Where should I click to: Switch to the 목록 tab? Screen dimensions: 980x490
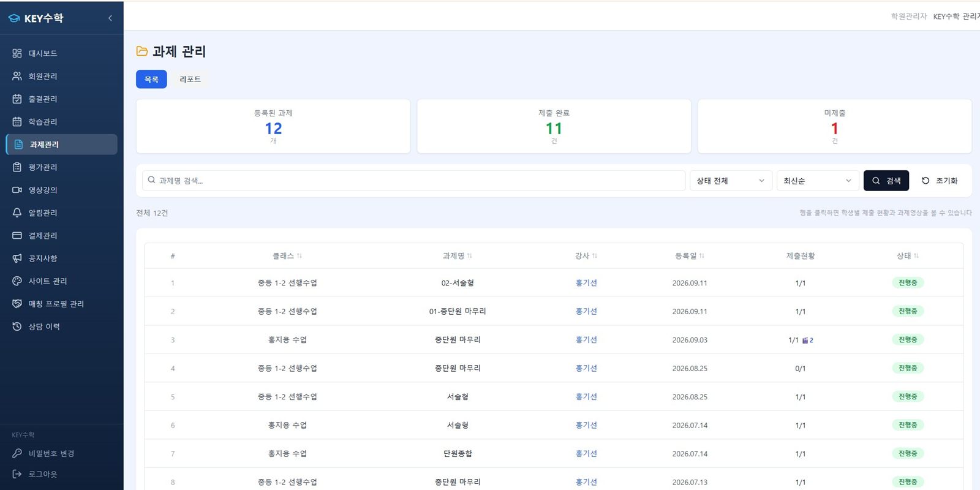click(x=151, y=79)
